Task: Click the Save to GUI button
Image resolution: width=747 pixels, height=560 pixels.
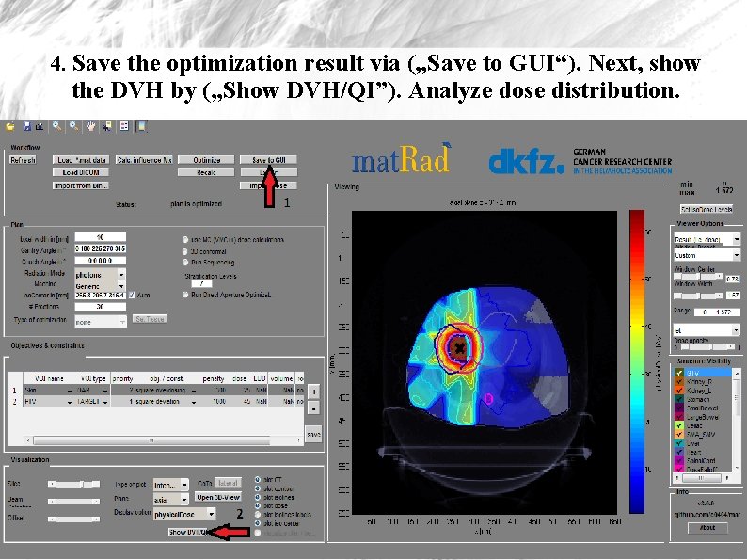Action: [269, 160]
